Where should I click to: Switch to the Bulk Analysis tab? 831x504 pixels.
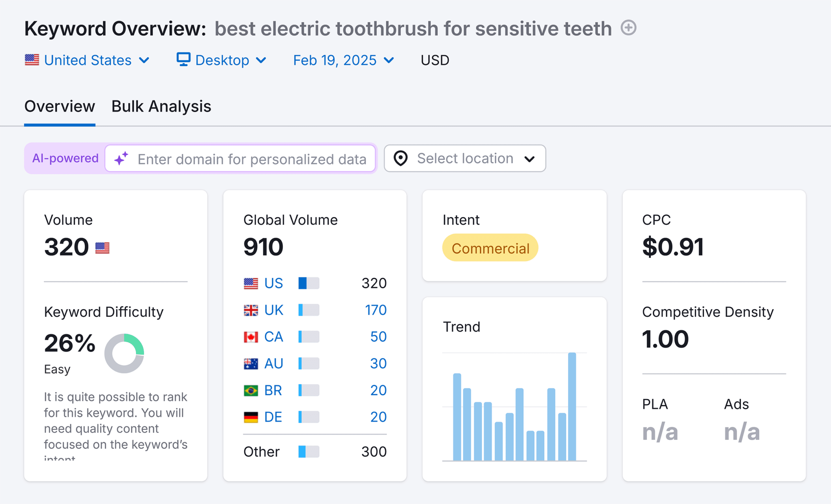click(161, 106)
